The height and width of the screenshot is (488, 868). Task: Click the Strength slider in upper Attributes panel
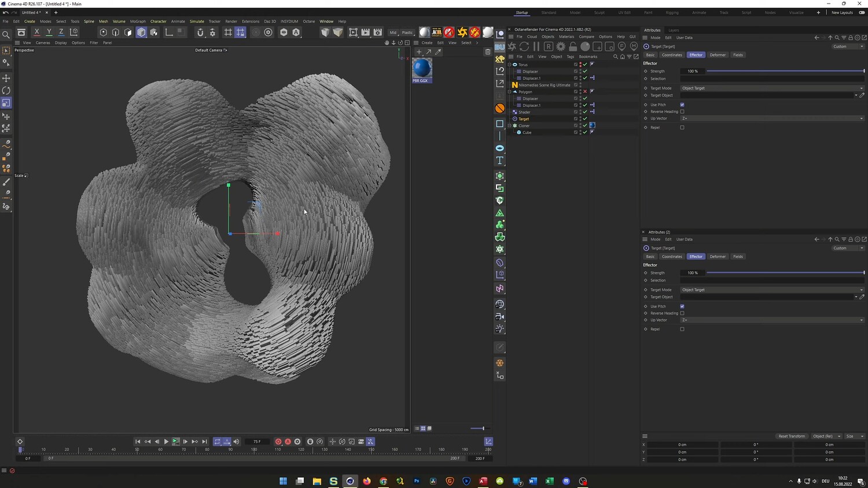point(785,71)
